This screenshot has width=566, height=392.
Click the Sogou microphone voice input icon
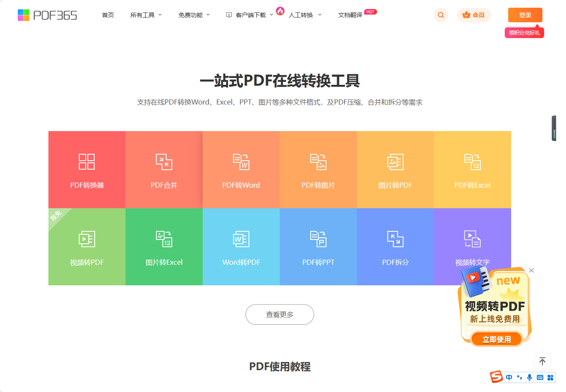coord(530,377)
